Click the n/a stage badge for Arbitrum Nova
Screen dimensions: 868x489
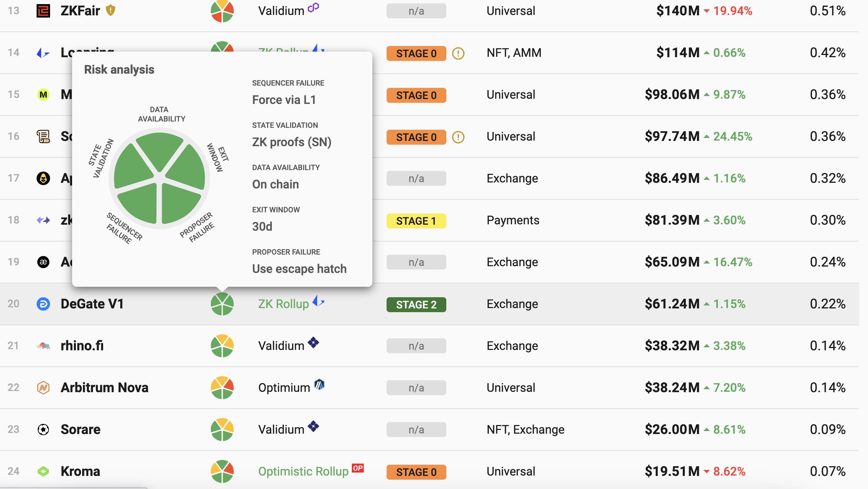coord(416,388)
